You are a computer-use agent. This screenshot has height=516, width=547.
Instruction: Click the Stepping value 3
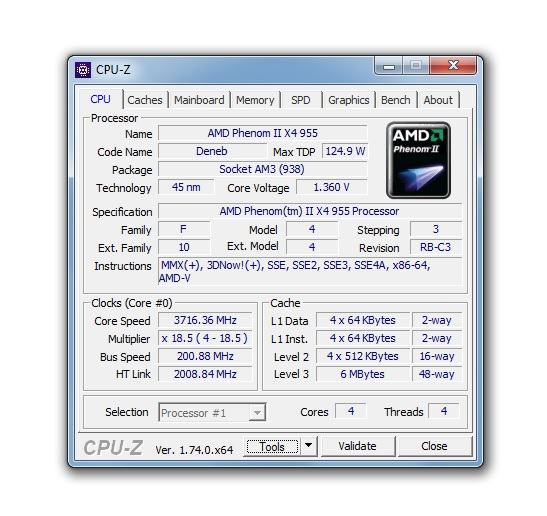pyautogui.click(x=436, y=229)
